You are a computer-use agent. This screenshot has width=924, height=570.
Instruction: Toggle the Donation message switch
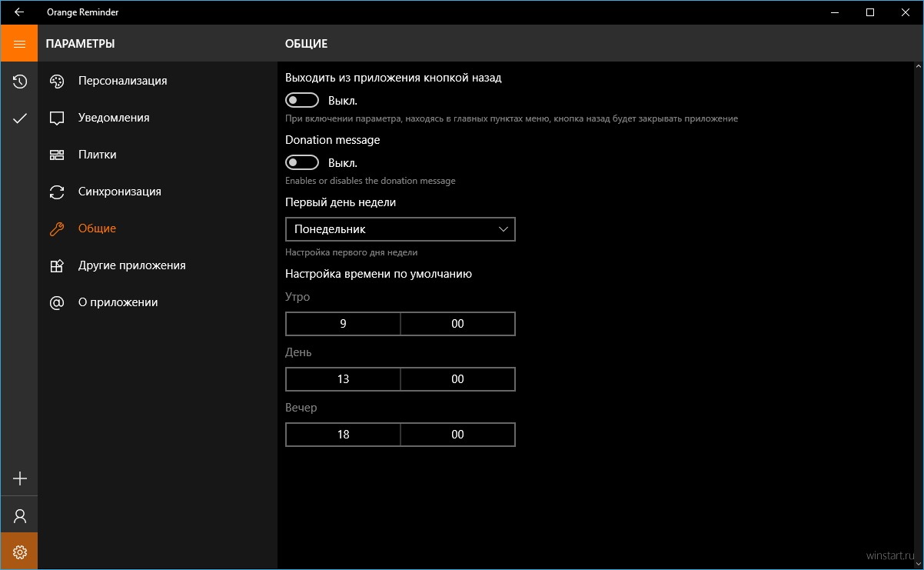click(x=302, y=162)
